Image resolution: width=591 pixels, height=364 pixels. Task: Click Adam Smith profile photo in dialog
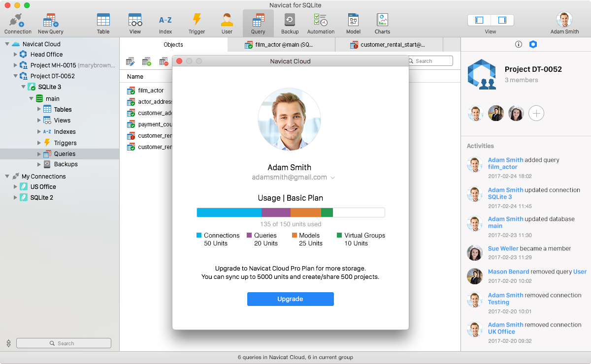(x=290, y=119)
